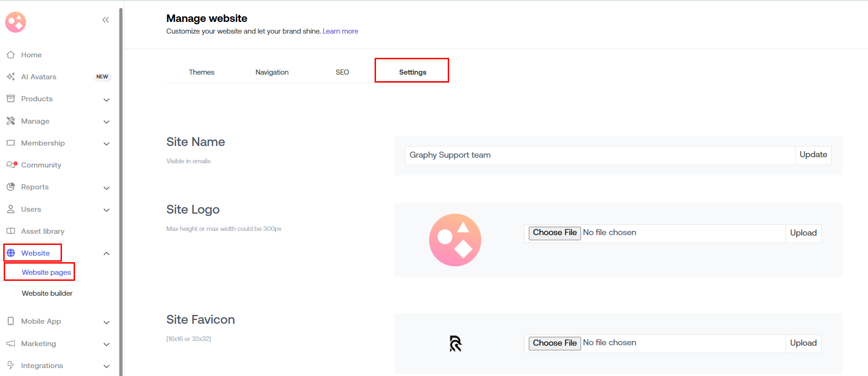Switch to the Themes tab

click(201, 72)
